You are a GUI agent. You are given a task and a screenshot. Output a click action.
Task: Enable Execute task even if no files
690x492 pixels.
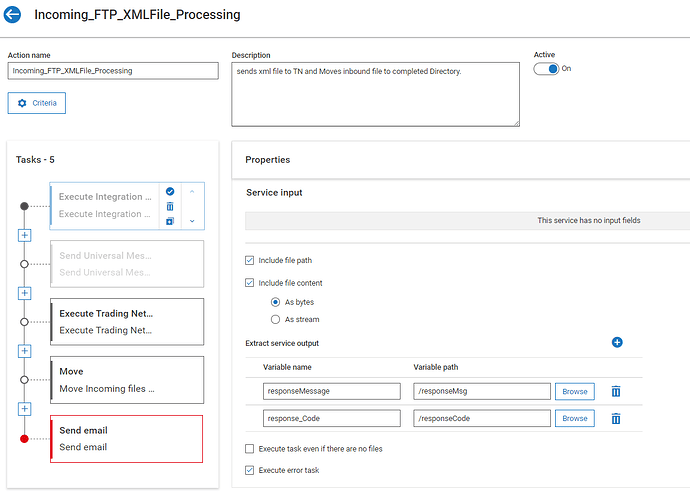(250, 449)
